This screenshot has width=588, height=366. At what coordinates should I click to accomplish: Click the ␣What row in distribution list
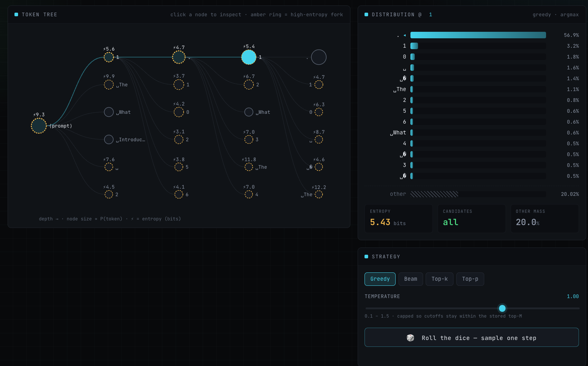[x=472, y=133]
